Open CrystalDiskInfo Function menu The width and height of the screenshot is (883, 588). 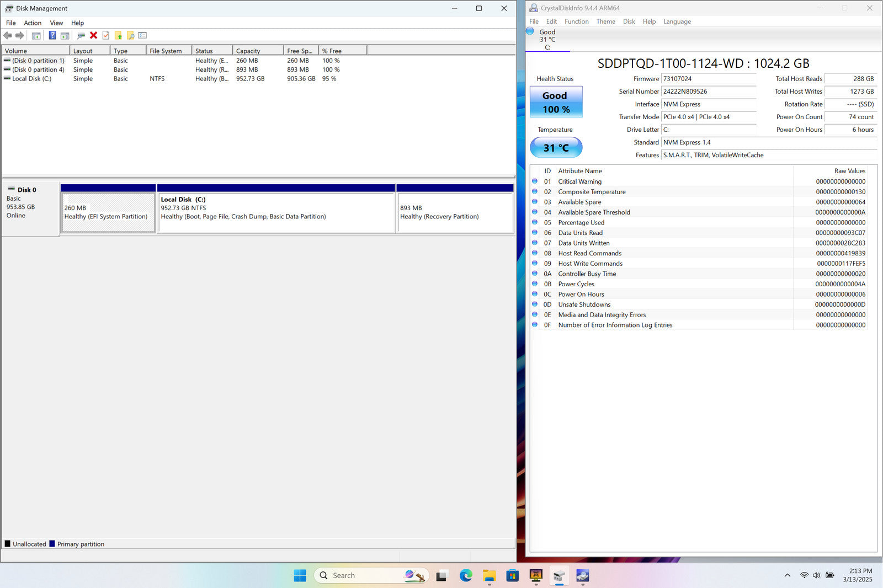point(576,22)
